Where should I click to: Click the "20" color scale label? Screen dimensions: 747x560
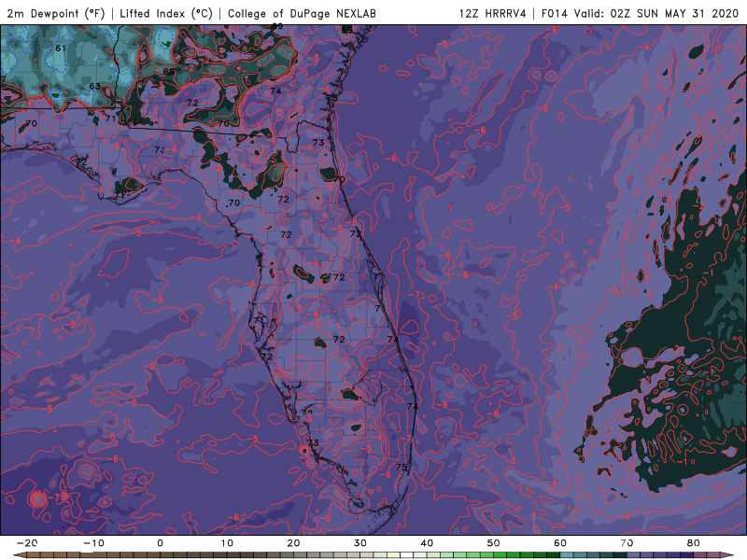(293, 543)
